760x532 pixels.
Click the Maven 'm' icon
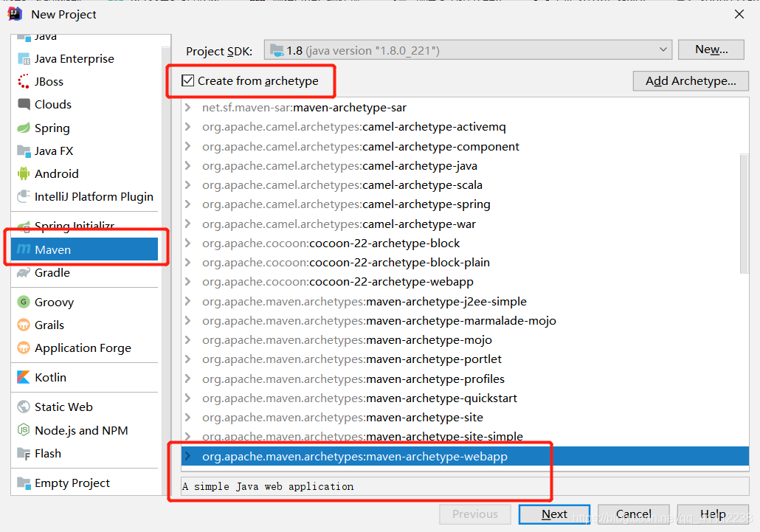pos(24,249)
